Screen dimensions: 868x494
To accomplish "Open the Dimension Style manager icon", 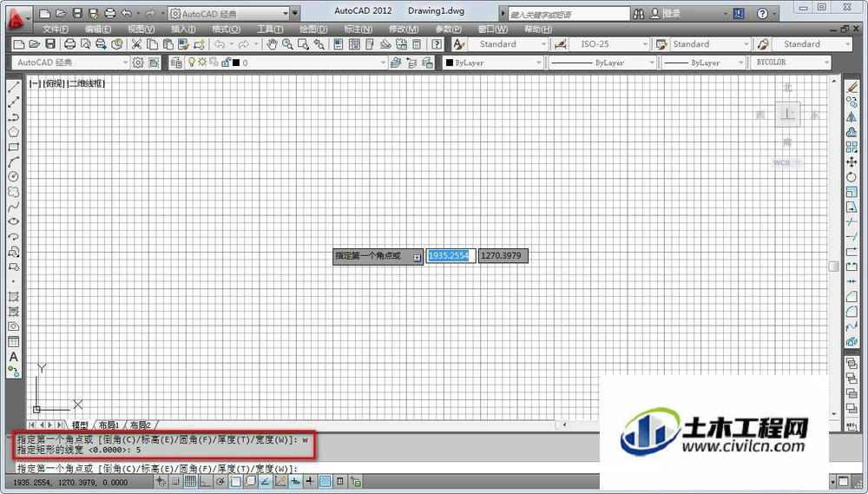I will (x=560, y=44).
